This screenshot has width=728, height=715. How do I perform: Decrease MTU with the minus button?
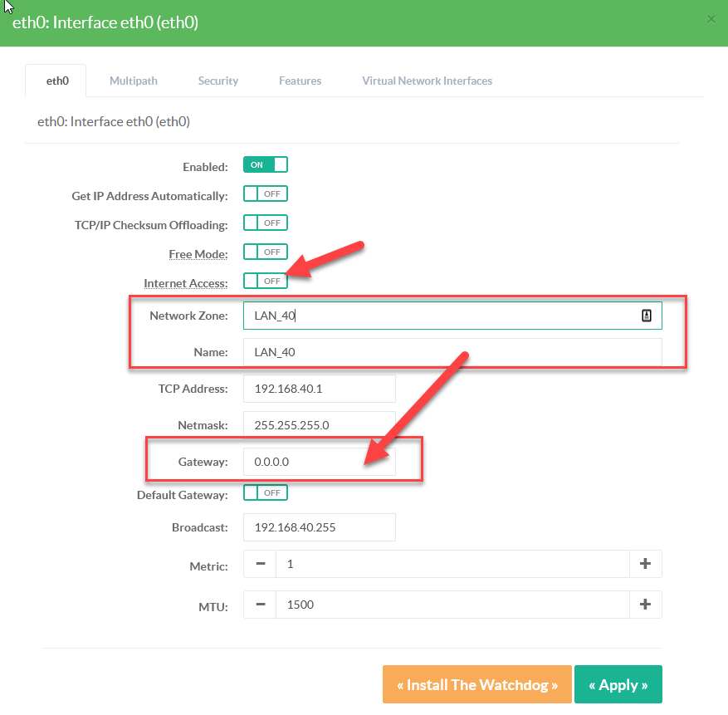pyautogui.click(x=260, y=605)
